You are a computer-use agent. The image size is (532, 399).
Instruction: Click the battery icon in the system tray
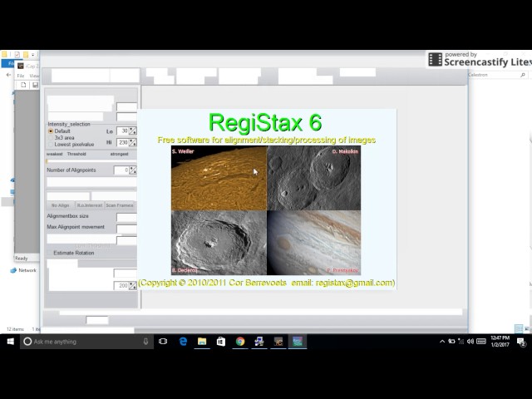[x=451, y=342]
